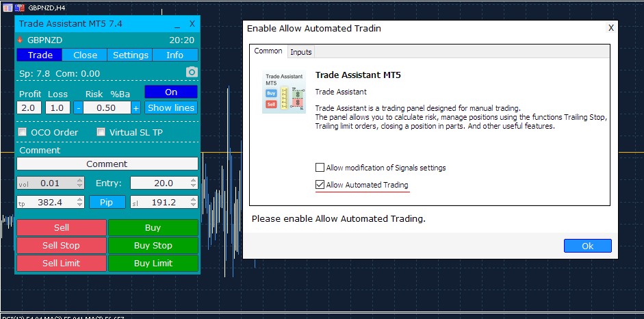Click the Show lines button
Viewport: 644px width, 319px height.
point(171,107)
